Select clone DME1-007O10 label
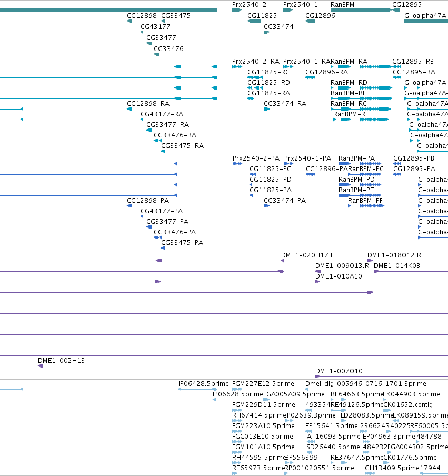Screen dimensions: 448x476 (x=339, y=371)
